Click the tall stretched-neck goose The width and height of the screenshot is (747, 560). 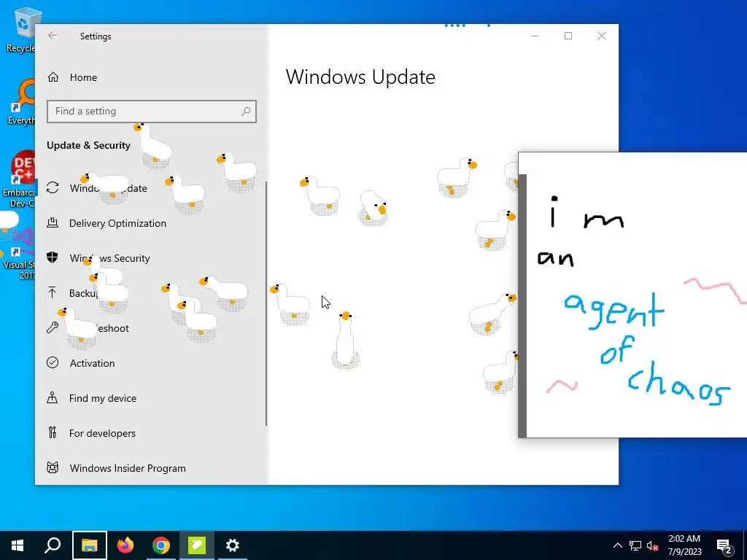(x=345, y=340)
